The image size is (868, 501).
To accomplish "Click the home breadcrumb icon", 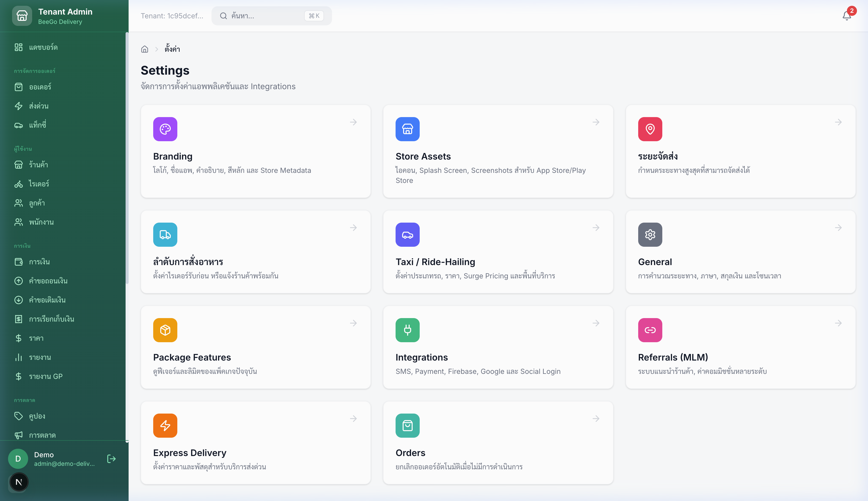I will tap(144, 49).
